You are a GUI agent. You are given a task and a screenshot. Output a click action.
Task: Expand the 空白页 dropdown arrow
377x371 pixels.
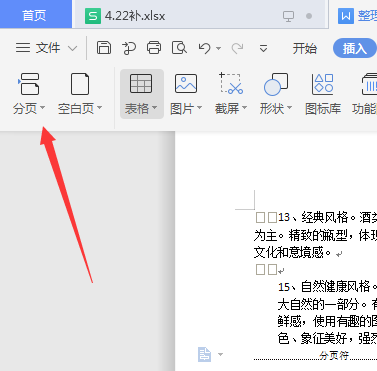pos(99,108)
